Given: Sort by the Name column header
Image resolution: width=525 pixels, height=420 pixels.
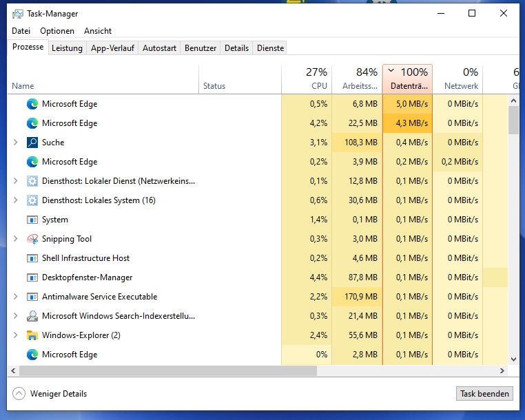Looking at the screenshot, I should click(103, 79).
